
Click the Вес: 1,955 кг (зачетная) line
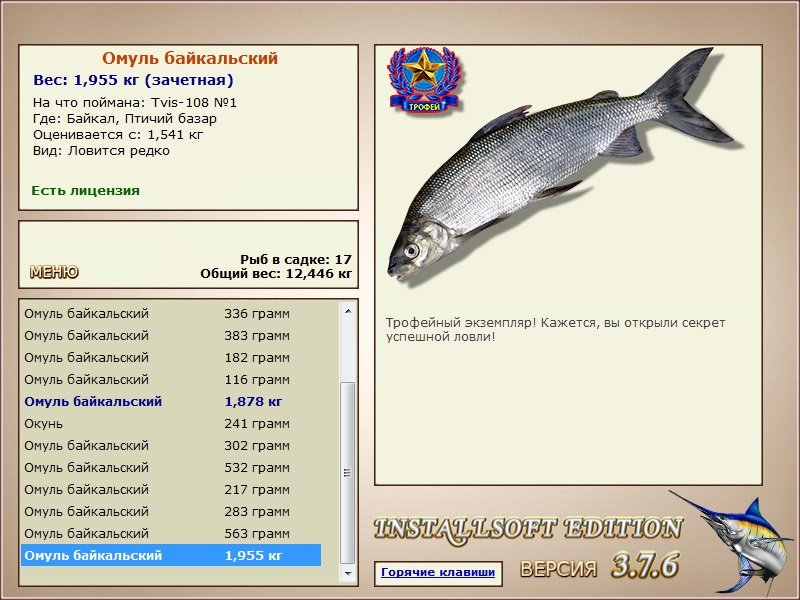133,80
